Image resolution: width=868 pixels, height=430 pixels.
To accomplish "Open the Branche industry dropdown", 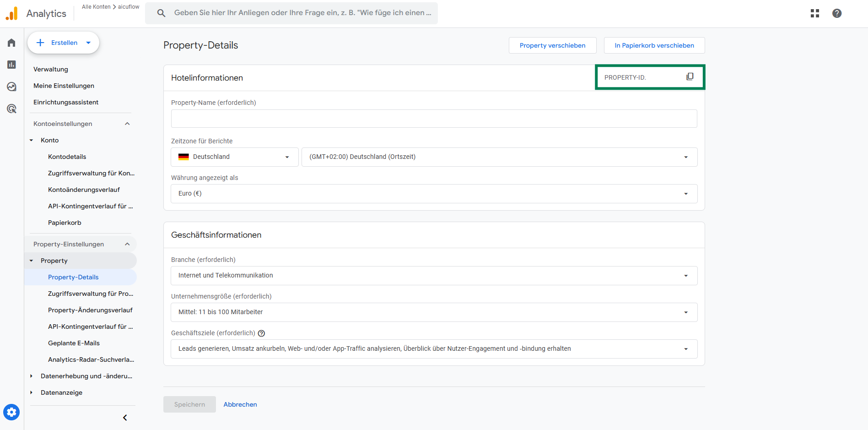I will tap(434, 276).
